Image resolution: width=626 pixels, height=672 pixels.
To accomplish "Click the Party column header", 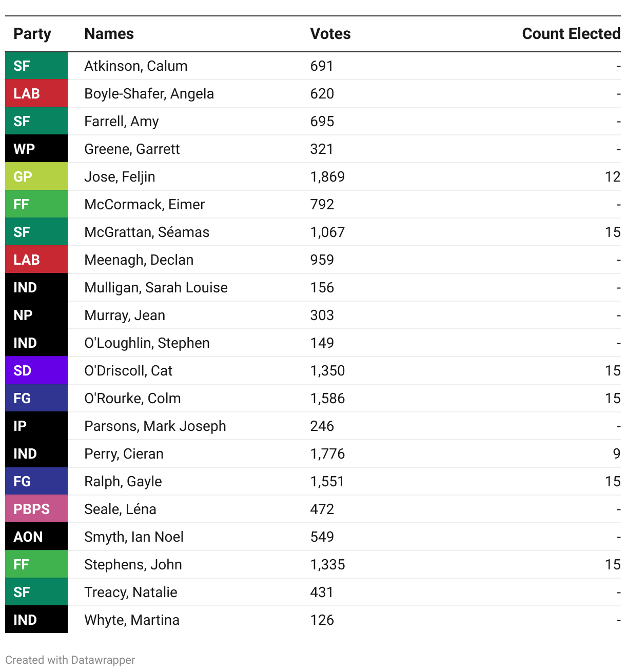I will [x=32, y=34].
